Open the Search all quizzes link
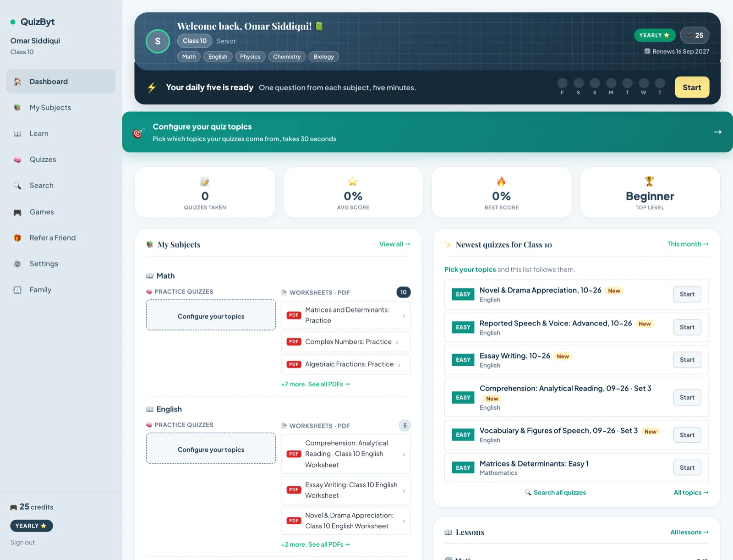 [x=555, y=493]
